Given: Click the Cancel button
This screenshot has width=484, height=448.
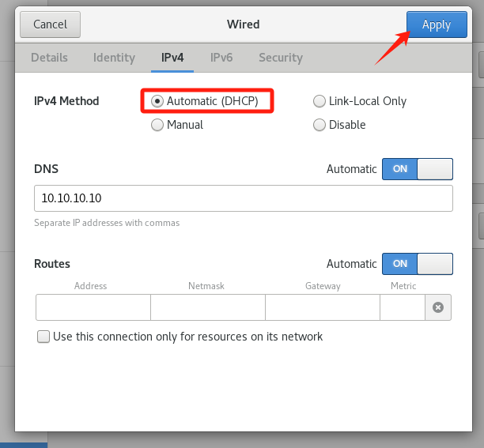Looking at the screenshot, I should click(x=50, y=24).
